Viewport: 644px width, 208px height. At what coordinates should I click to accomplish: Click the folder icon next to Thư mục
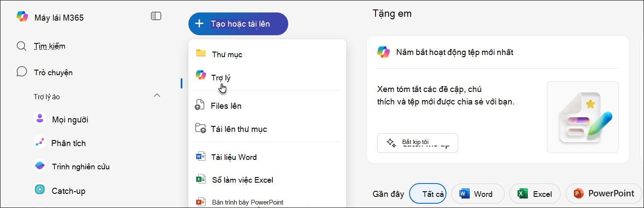(x=201, y=53)
